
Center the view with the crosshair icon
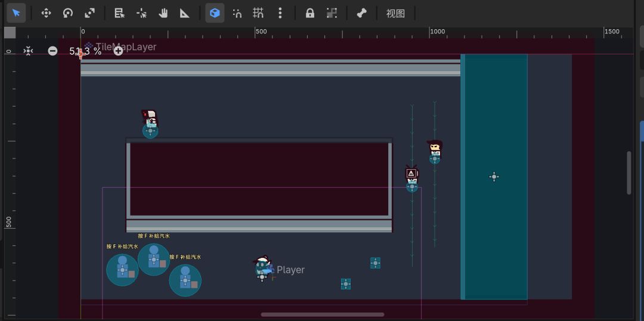click(28, 51)
